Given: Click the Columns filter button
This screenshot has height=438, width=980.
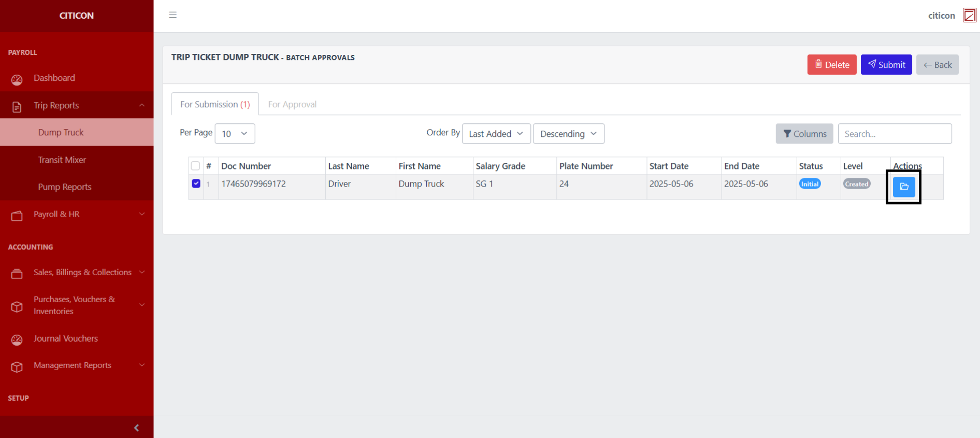Looking at the screenshot, I should pyautogui.click(x=804, y=134).
